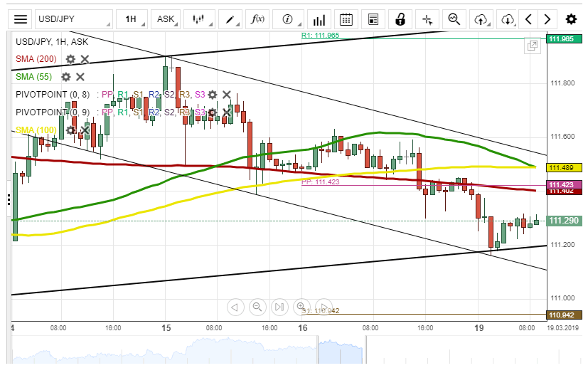Click the 111.489 yellow SMA price tag

(x=564, y=167)
